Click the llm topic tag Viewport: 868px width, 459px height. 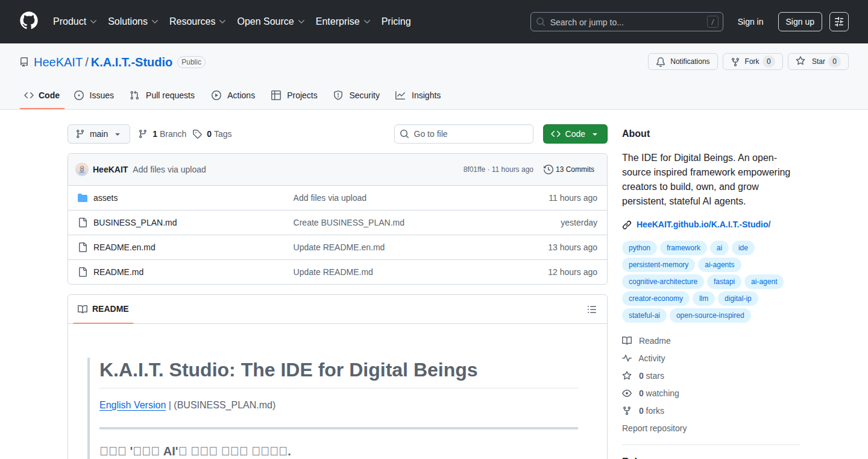pyautogui.click(x=704, y=299)
